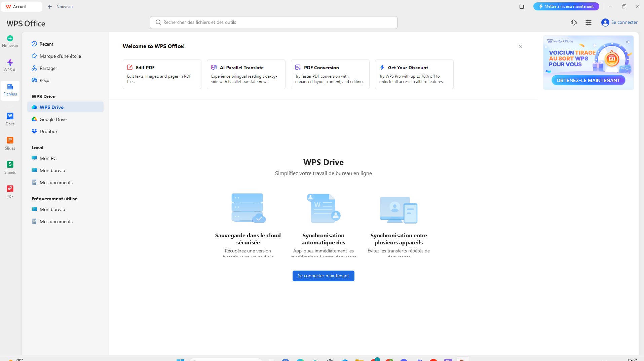Dismiss the Welcome to WPS Office banner
Screen dimensions: 644x361
coord(520,46)
